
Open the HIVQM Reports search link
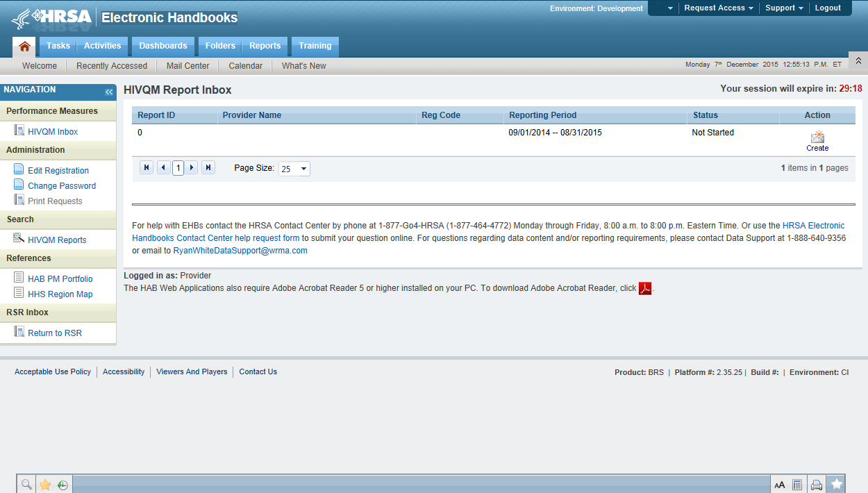(57, 240)
